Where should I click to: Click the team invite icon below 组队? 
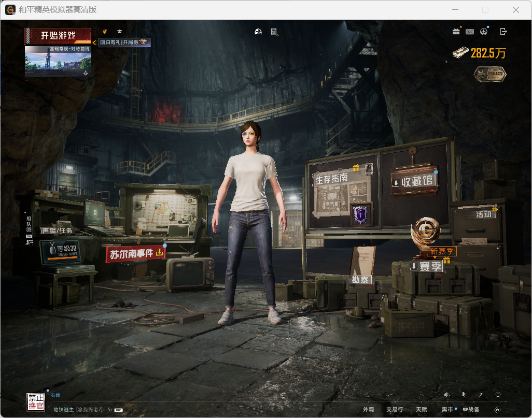[29, 242]
